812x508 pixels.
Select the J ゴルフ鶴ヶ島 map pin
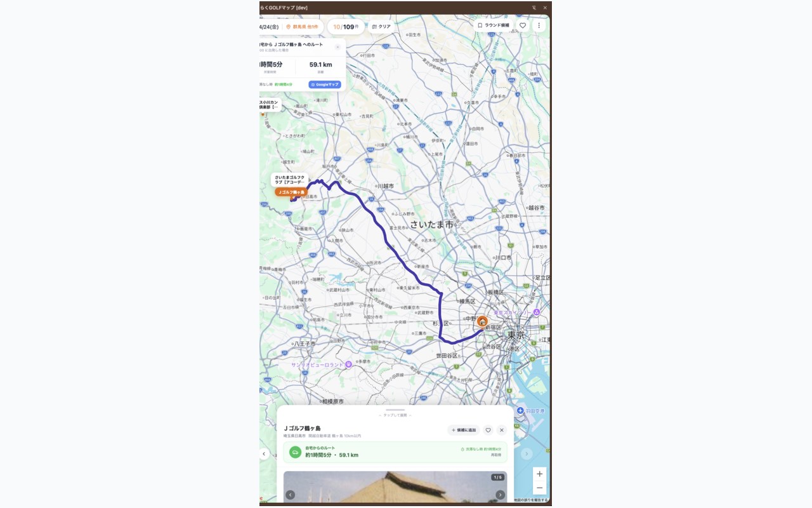(x=291, y=192)
